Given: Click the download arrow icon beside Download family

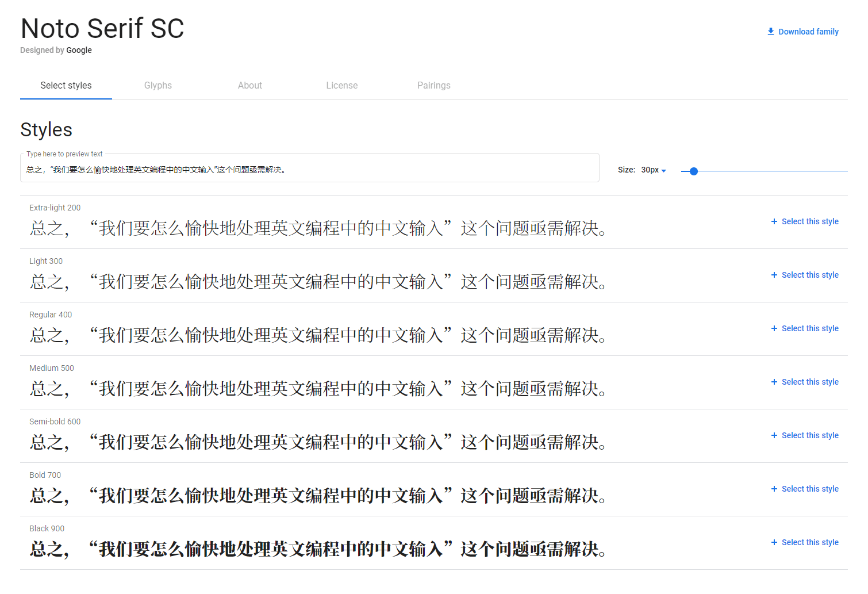Looking at the screenshot, I should [x=771, y=32].
